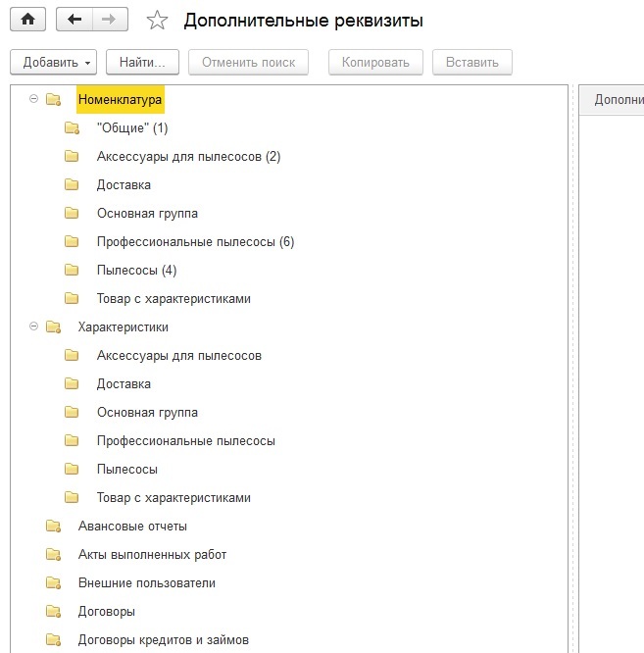Click folder icon next to Договоры
Image resolution: width=644 pixels, height=653 pixels.
(x=53, y=612)
